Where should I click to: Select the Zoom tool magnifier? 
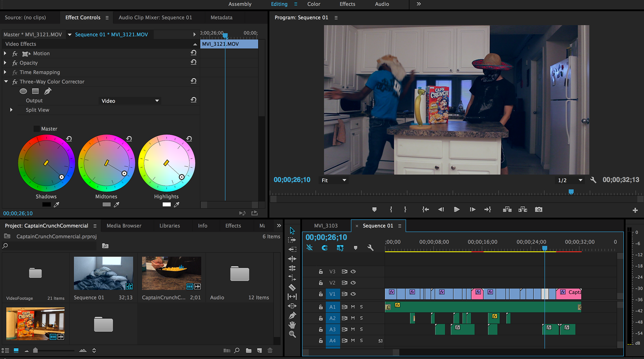[x=292, y=334]
